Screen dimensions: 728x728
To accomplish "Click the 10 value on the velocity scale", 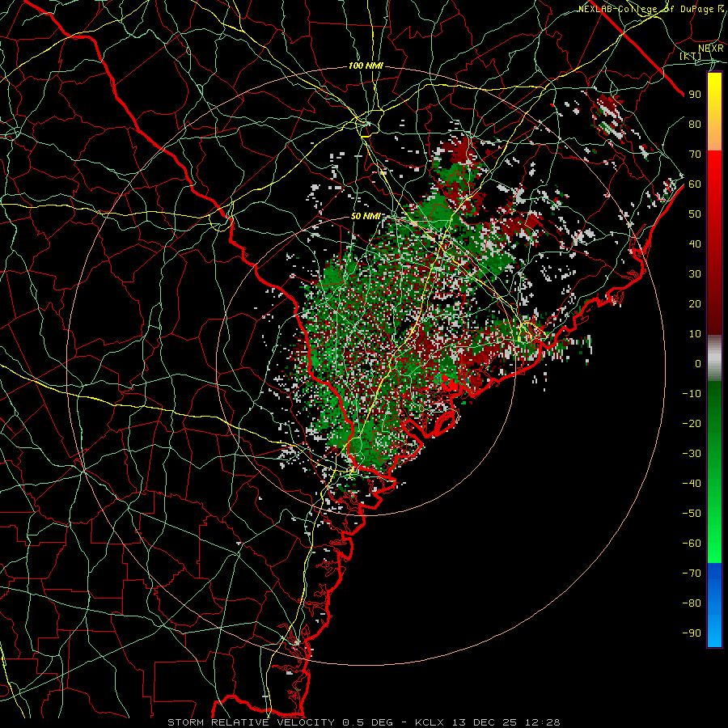I will (x=695, y=334).
